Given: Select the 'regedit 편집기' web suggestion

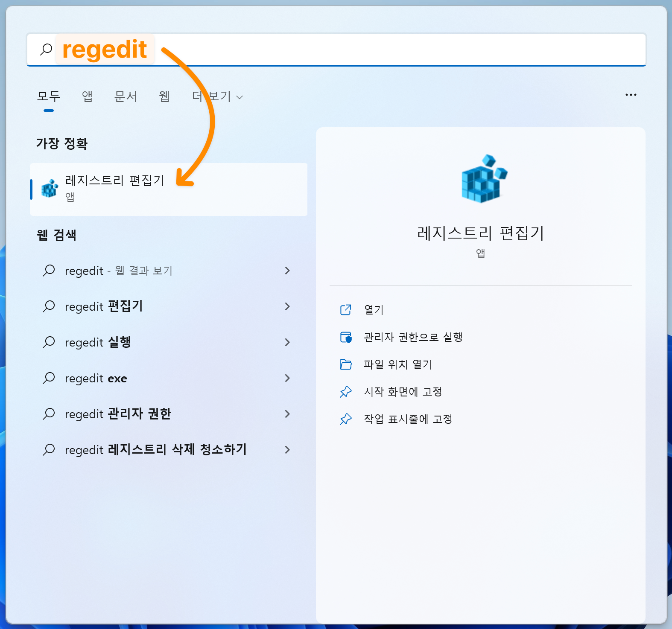Looking at the screenshot, I should [104, 306].
